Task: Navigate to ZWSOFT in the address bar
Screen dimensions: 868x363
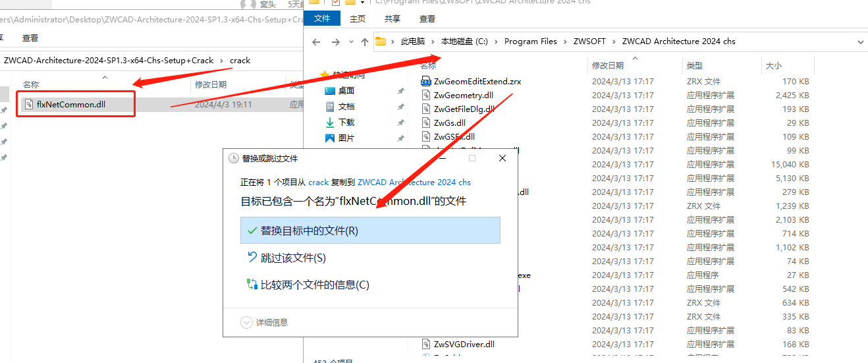Action: [x=590, y=42]
